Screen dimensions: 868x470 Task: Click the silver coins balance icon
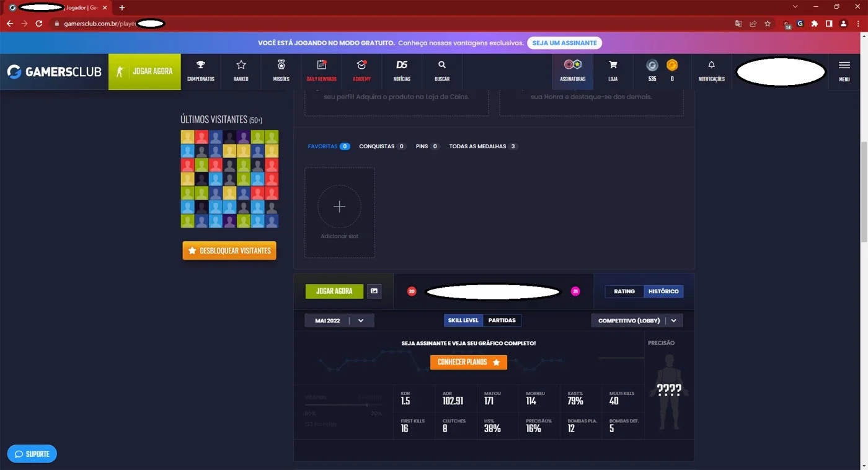click(x=652, y=65)
